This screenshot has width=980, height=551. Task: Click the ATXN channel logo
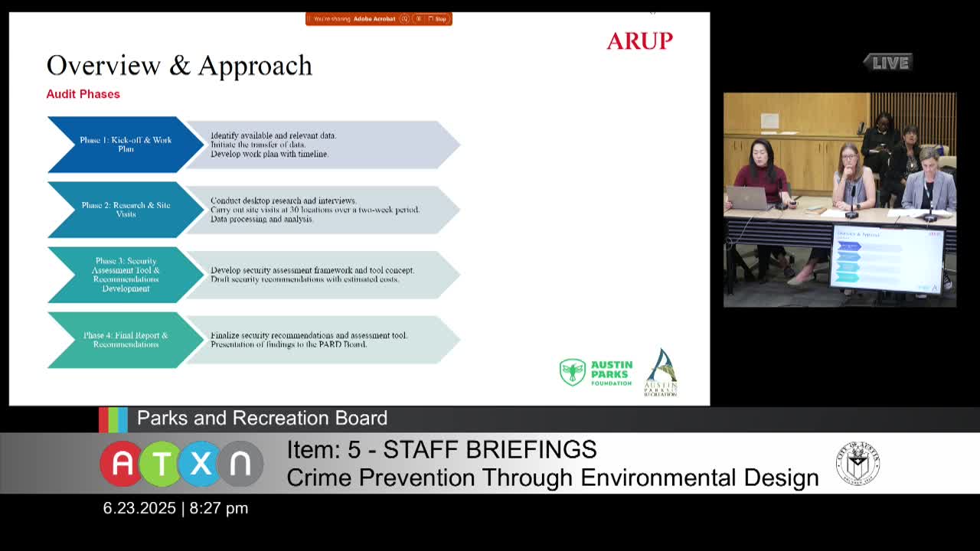[181, 464]
